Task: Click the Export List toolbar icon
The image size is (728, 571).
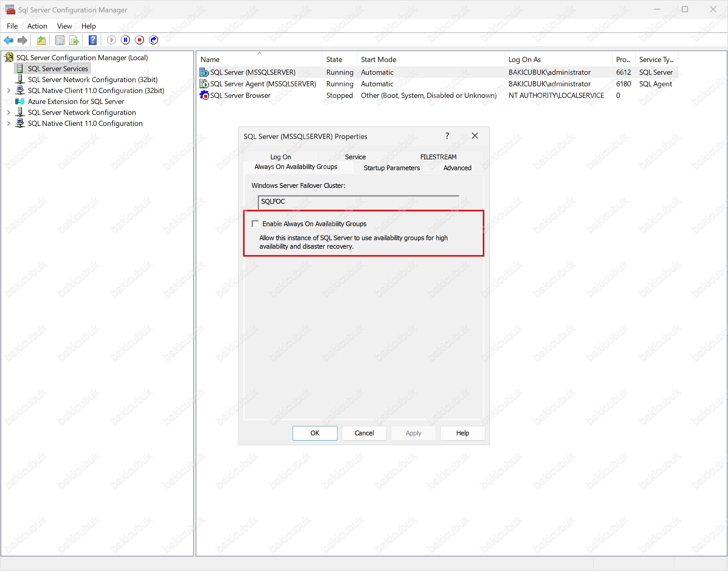Action: point(74,40)
